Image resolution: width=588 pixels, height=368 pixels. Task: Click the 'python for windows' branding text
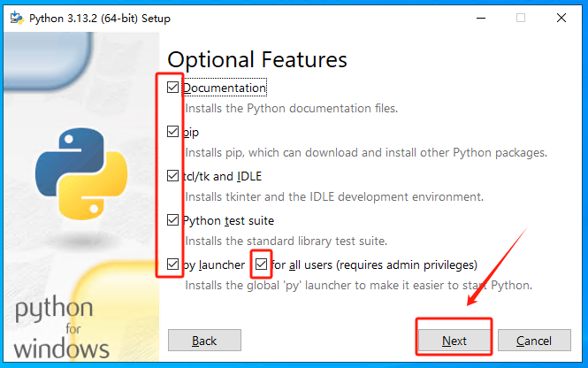point(54,327)
